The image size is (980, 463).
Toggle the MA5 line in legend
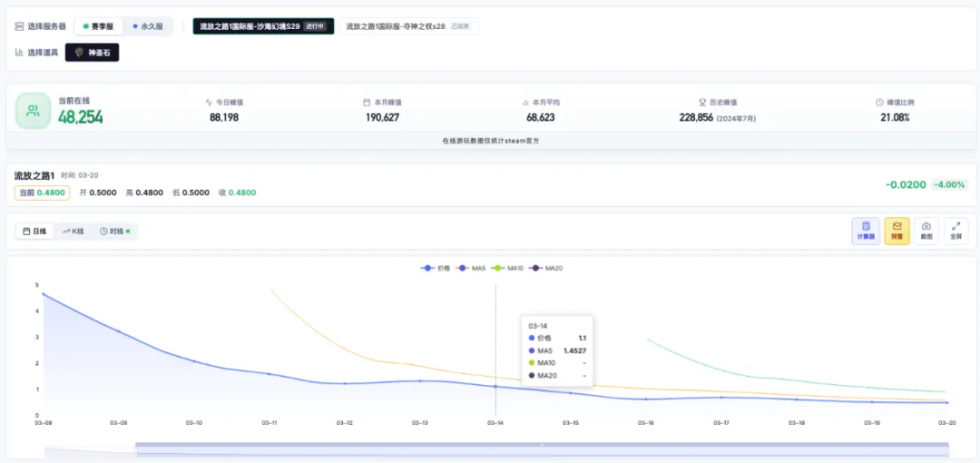coord(471,268)
